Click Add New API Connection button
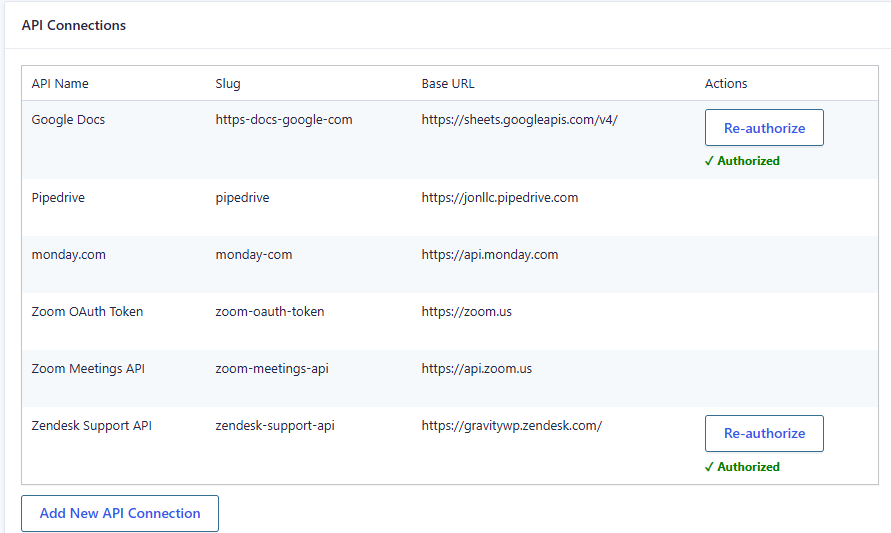 (x=120, y=513)
